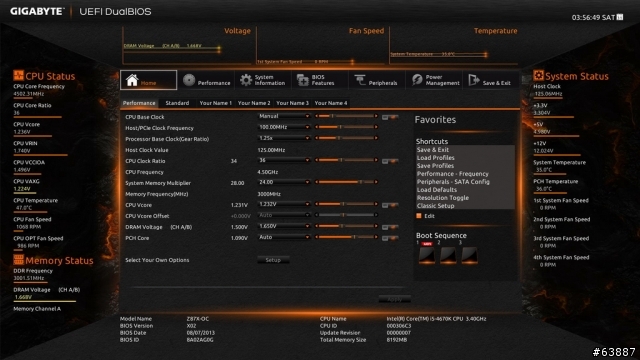This screenshot has height=360, width=640.
Task: Click the Z87X-OC model name
Action: (198, 319)
